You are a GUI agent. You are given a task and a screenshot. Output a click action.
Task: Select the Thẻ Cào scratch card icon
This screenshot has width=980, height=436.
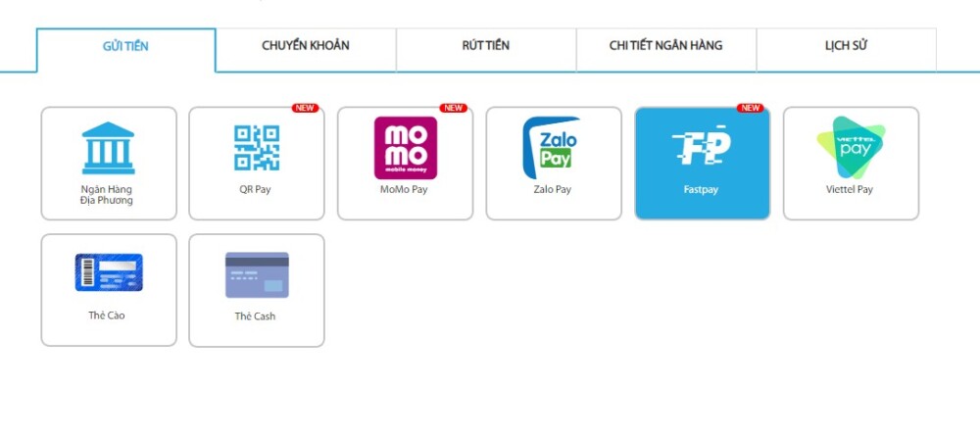point(109,272)
